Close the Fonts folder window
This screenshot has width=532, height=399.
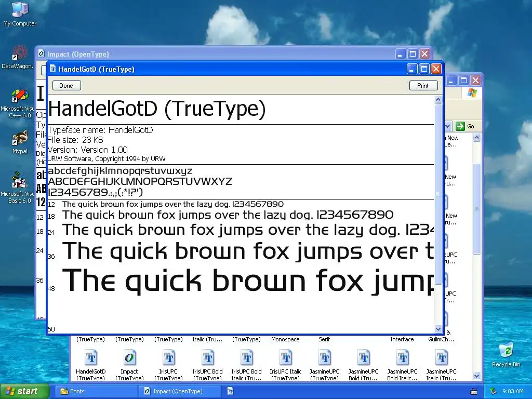pos(476,81)
